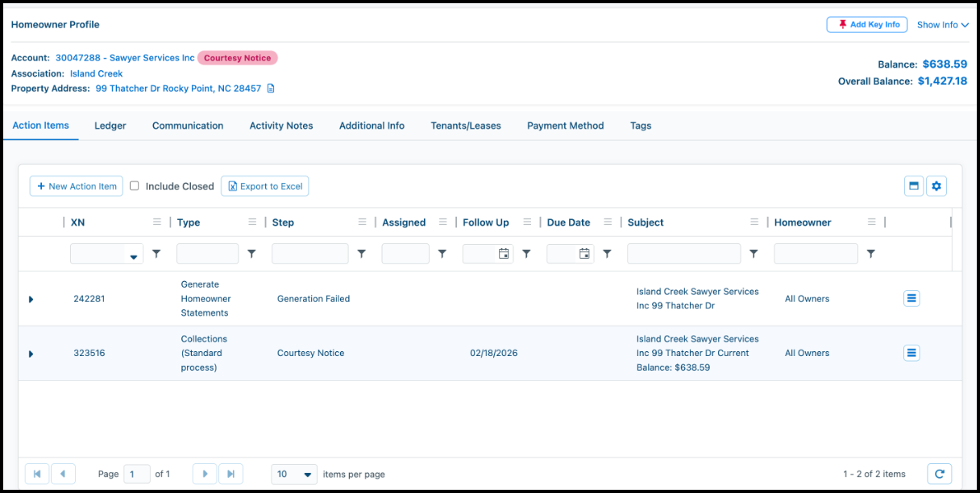
Task: Expand the Show Info section
Action: [943, 25]
